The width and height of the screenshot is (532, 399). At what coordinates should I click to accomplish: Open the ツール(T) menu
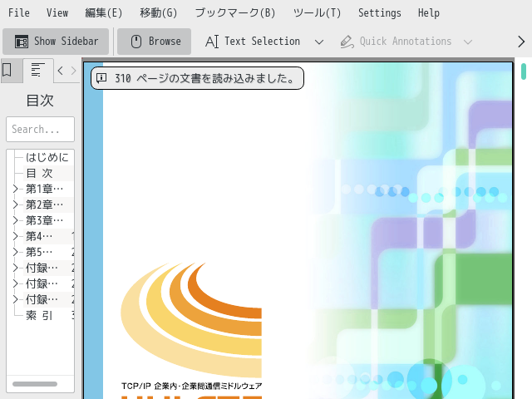pos(317,13)
